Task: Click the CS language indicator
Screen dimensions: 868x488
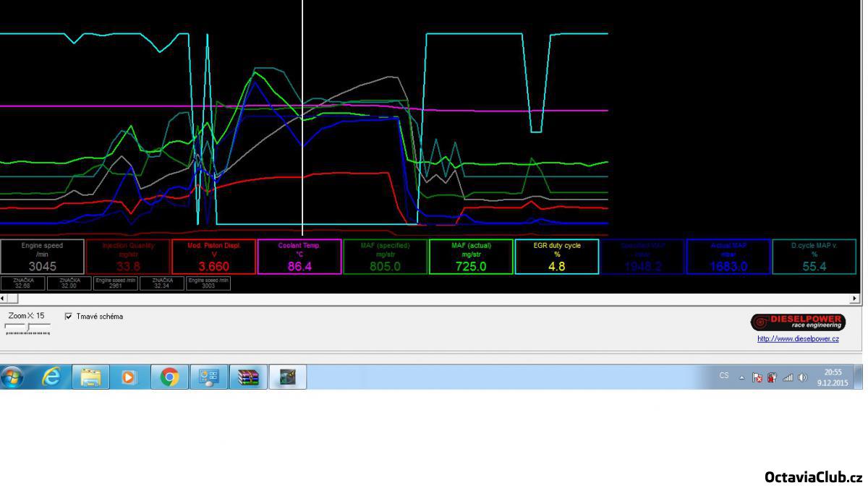Action: pos(724,376)
